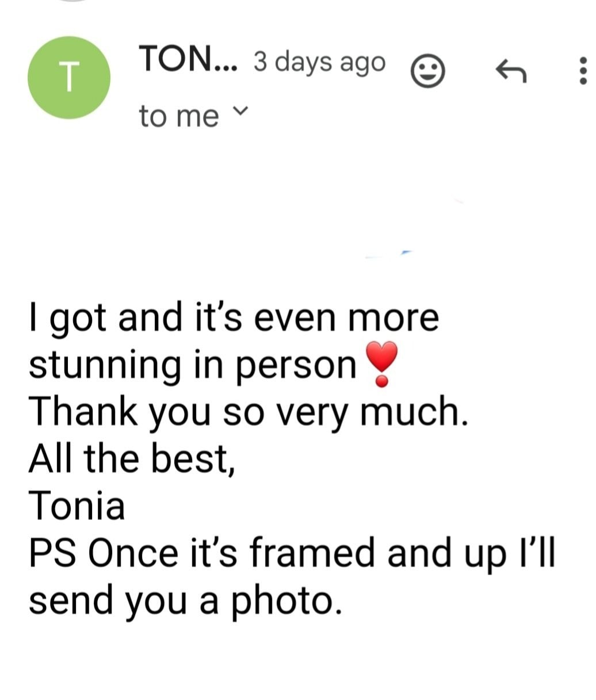
Task: Open the three-dot more options menu
Action: click(583, 71)
